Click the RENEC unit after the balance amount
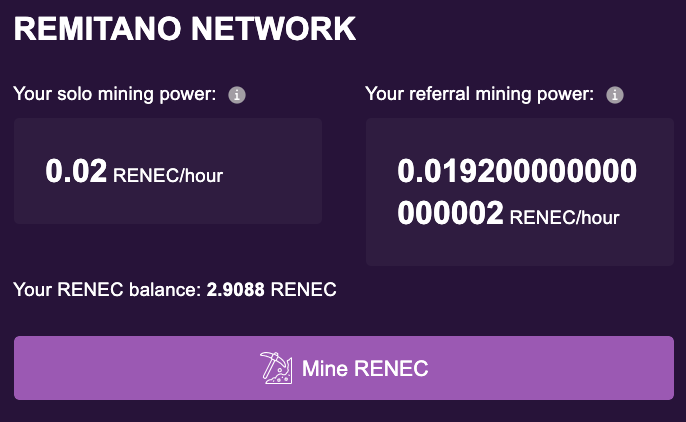 (304, 289)
